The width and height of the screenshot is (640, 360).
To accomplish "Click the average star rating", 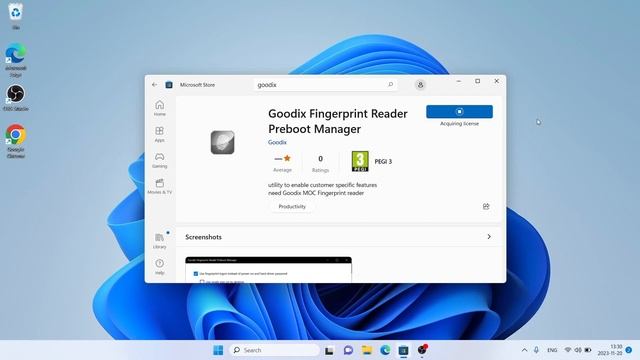I will 282,162.
